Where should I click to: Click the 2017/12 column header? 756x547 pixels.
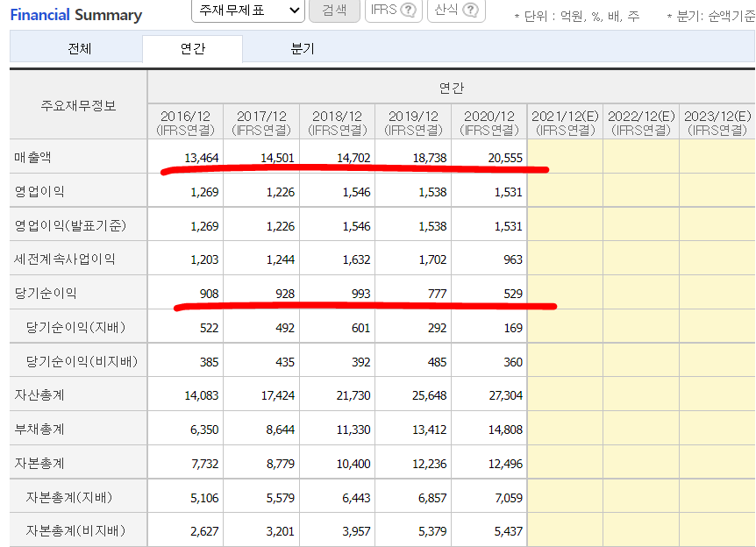coord(261,123)
